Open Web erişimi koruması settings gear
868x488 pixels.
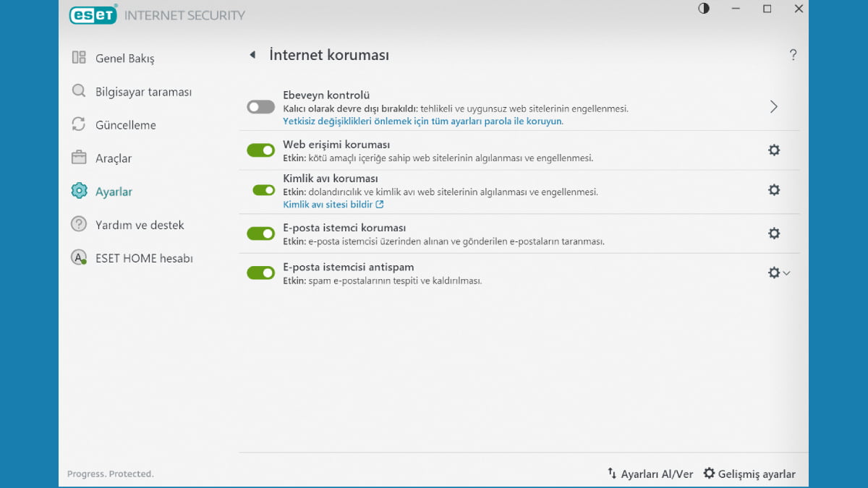[774, 150]
